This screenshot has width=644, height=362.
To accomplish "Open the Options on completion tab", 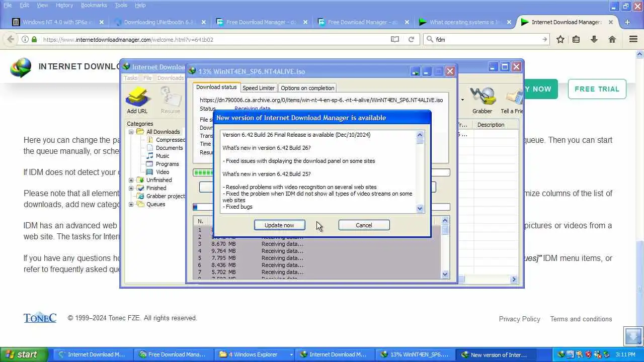I will [x=307, y=87].
